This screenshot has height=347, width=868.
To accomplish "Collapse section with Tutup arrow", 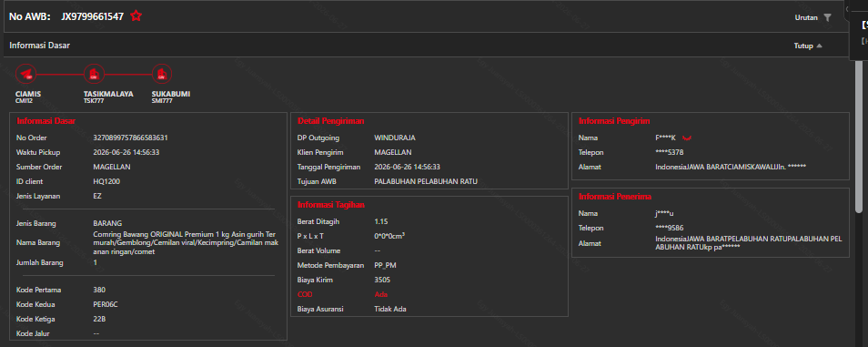I will coord(819,46).
